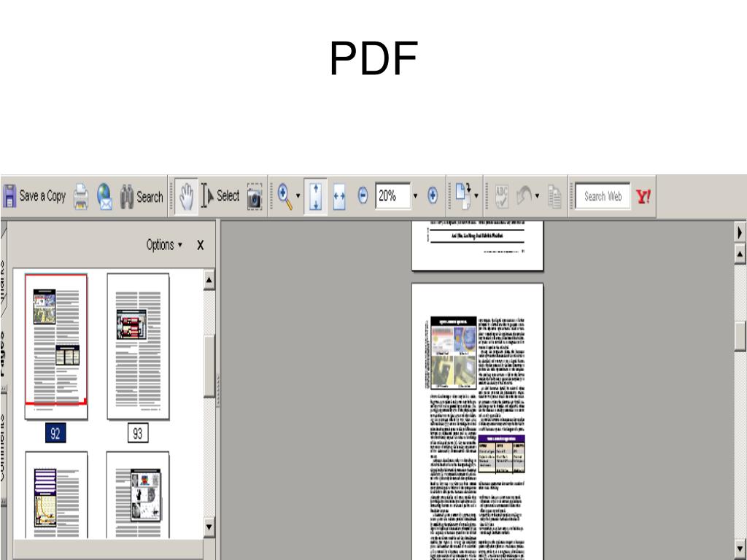Close the Pages panel with X
The image size is (747, 560).
(200, 245)
